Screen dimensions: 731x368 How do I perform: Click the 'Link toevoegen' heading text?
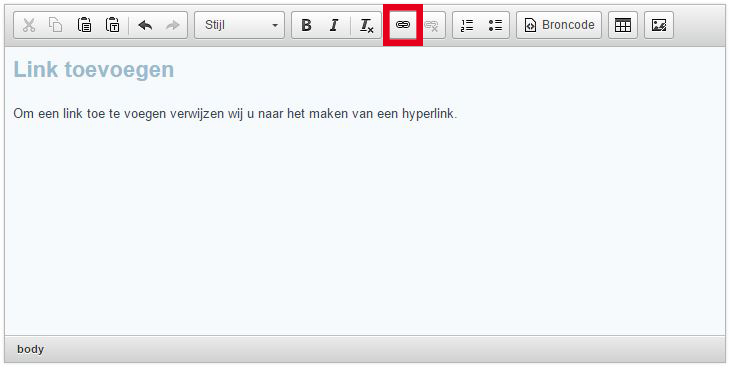tap(94, 70)
